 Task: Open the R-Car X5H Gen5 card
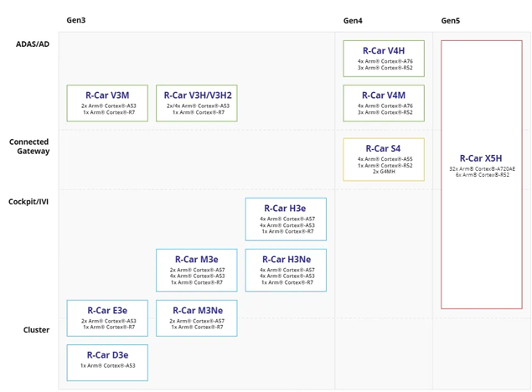click(x=482, y=174)
